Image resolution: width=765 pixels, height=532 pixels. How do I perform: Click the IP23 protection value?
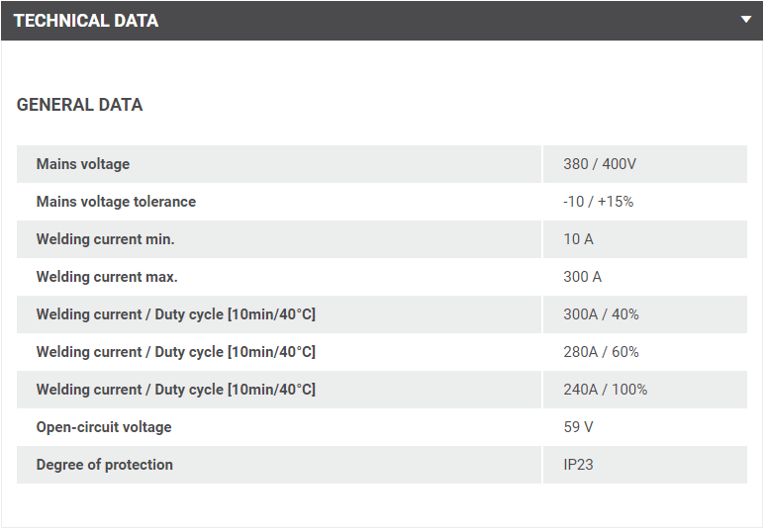coord(578,465)
